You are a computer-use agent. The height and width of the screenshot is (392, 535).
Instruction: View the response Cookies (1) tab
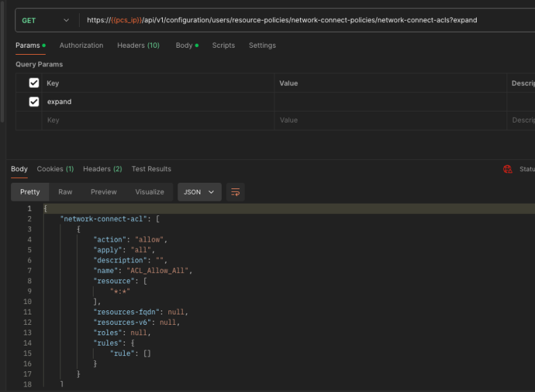55,169
